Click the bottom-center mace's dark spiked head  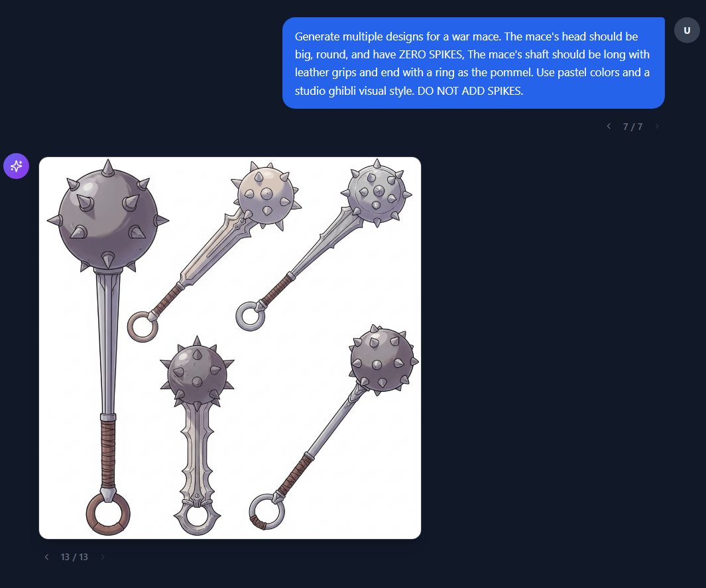click(197, 371)
